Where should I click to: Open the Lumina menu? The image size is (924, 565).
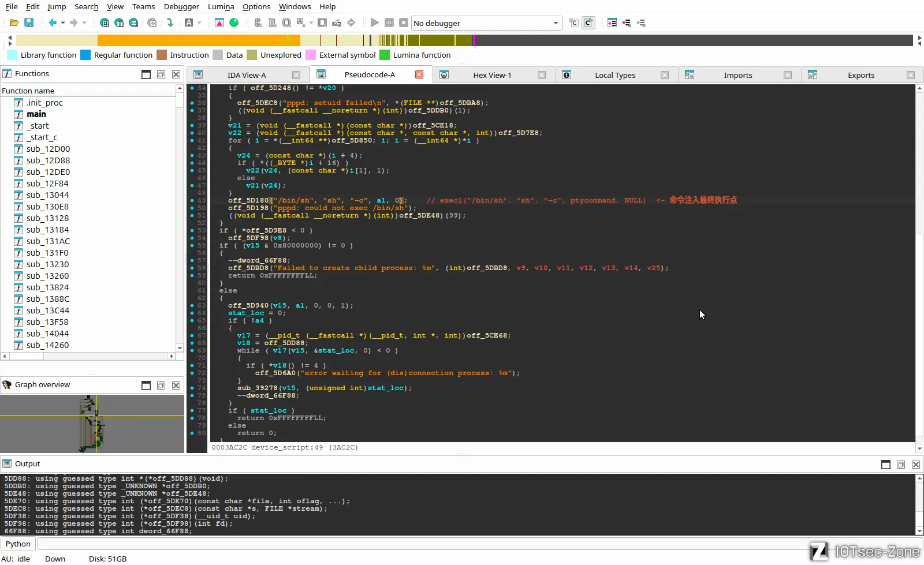click(221, 6)
